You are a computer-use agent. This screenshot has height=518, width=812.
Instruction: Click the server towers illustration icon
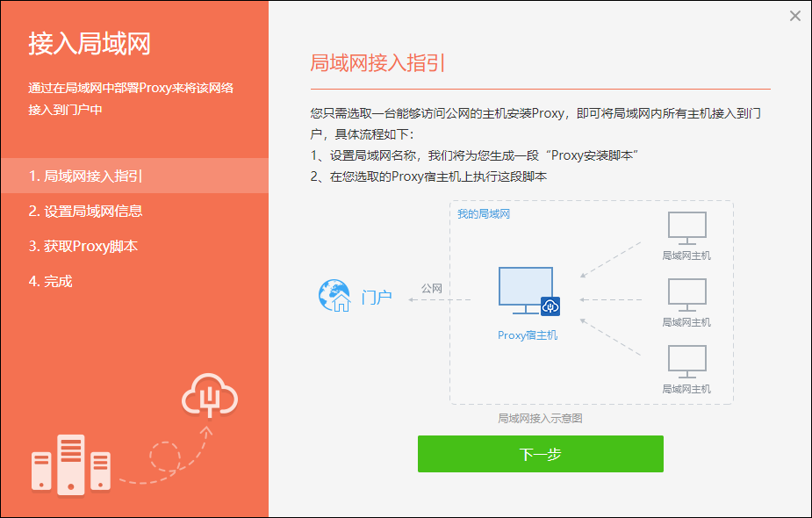pos(71,465)
